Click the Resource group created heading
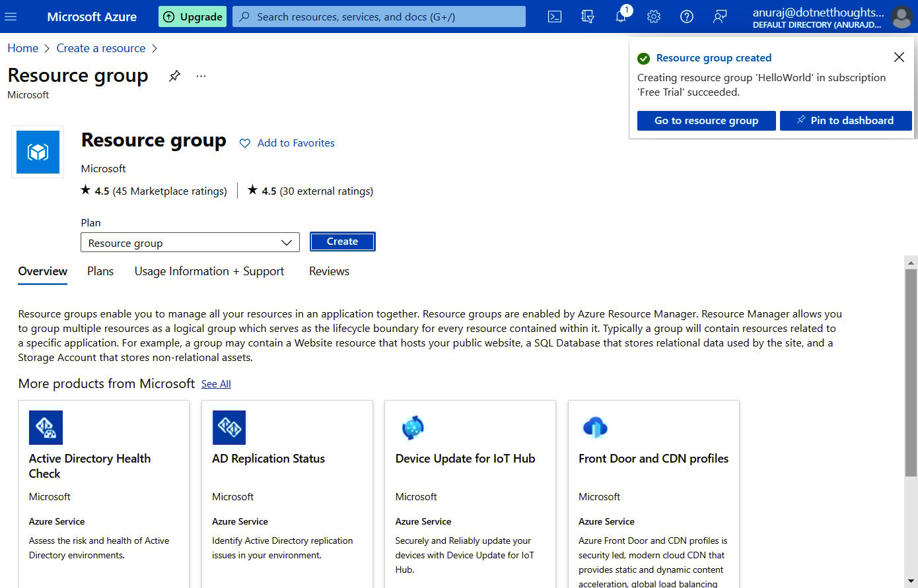This screenshot has width=918, height=588. pos(714,58)
